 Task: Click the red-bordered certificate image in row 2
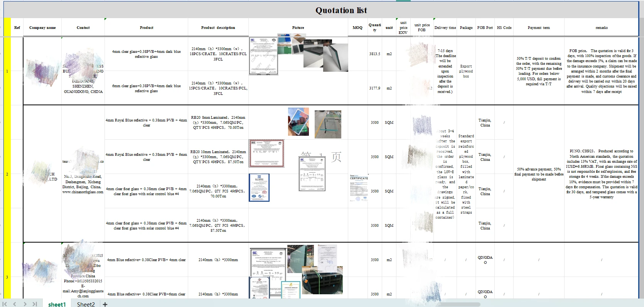(266, 153)
